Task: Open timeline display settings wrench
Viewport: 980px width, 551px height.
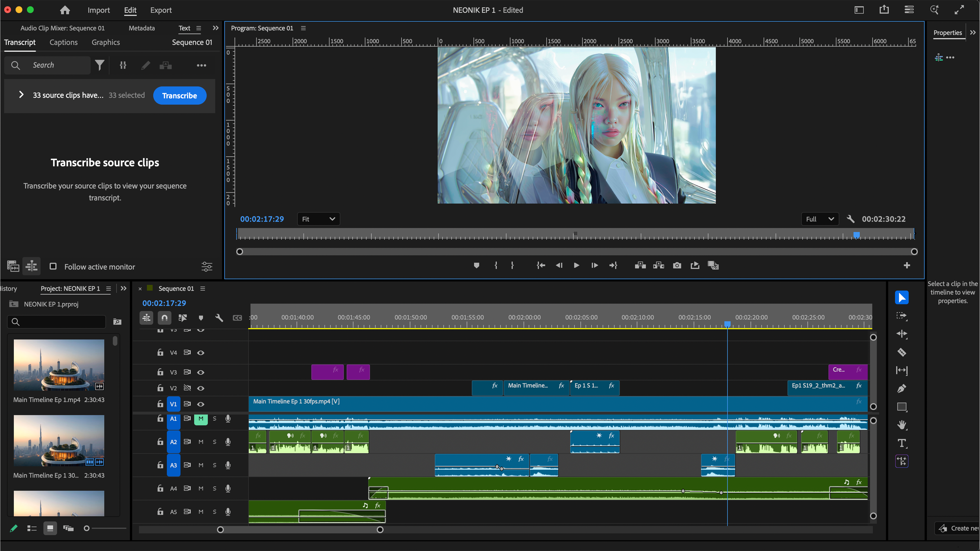Action: point(219,318)
